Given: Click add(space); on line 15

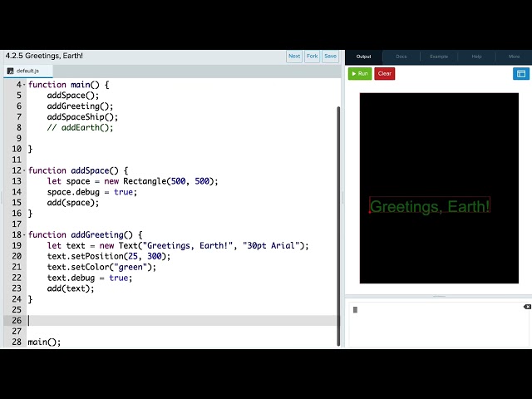Looking at the screenshot, I should (73, 203).
